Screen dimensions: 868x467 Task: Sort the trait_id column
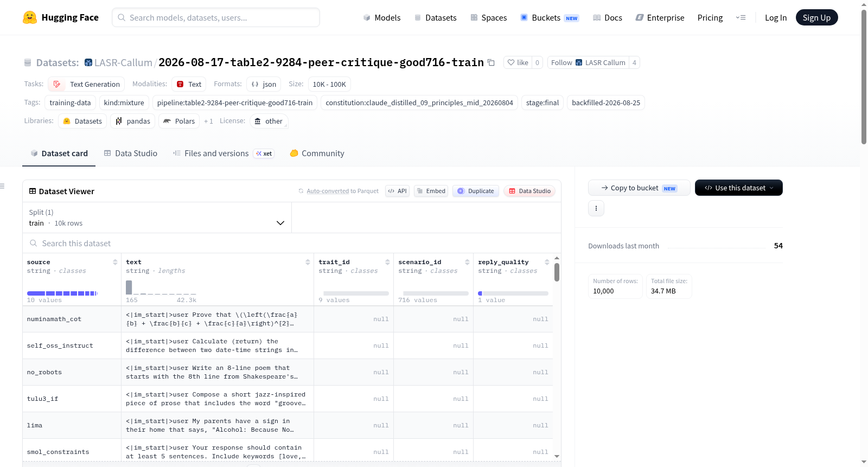pos(387,262)
